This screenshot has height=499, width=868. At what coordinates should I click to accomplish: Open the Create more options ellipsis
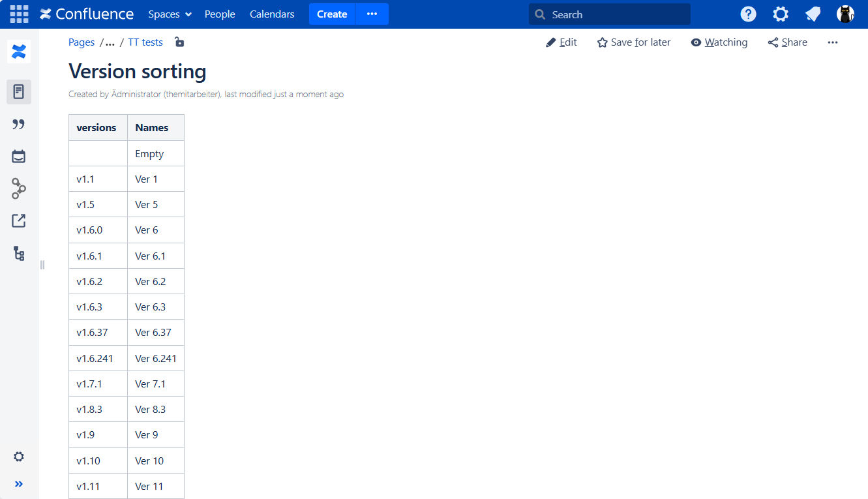pos(372,14)
